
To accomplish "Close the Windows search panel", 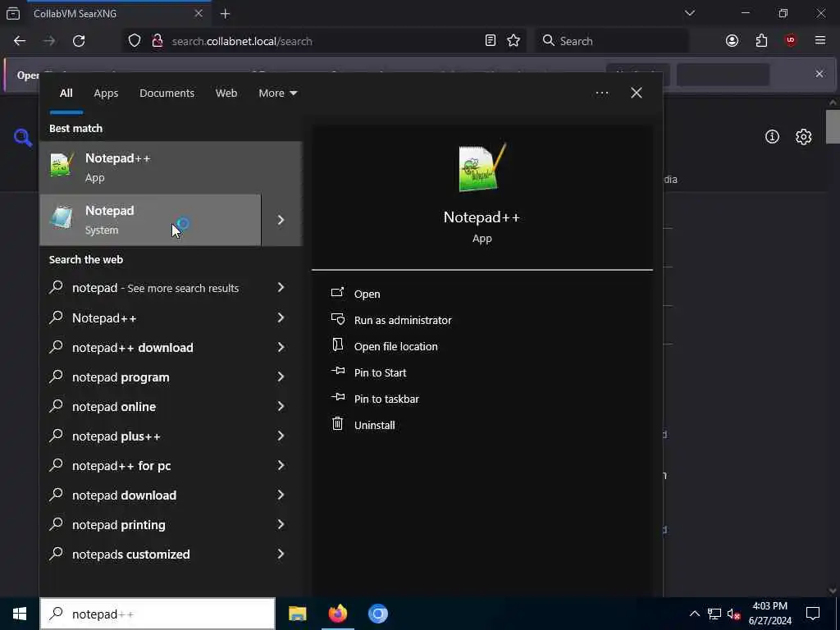I will pos(637,93).
